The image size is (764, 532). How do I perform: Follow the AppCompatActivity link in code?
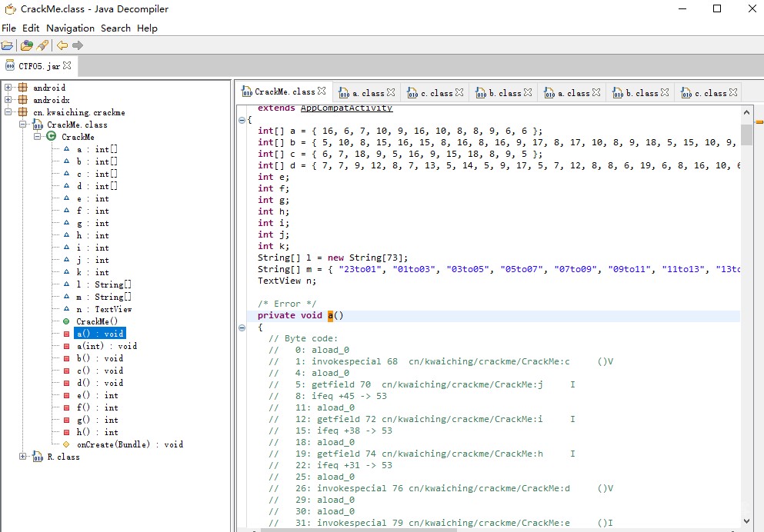coord(346,108)
